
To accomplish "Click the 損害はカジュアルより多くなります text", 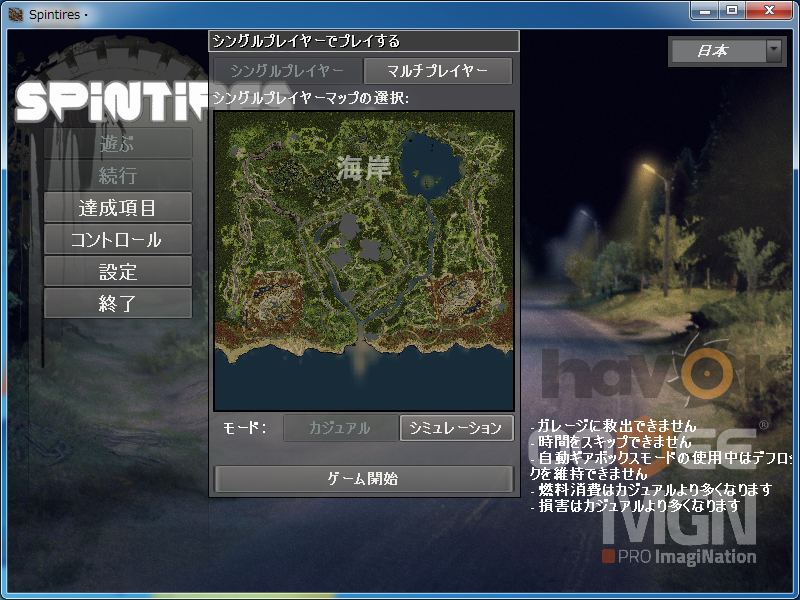I will click(x=635, y=506).
